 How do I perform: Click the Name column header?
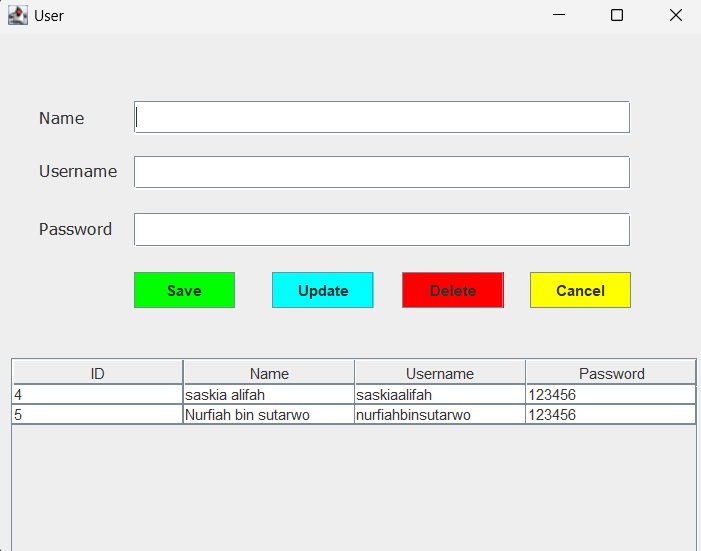click(269, 373)
